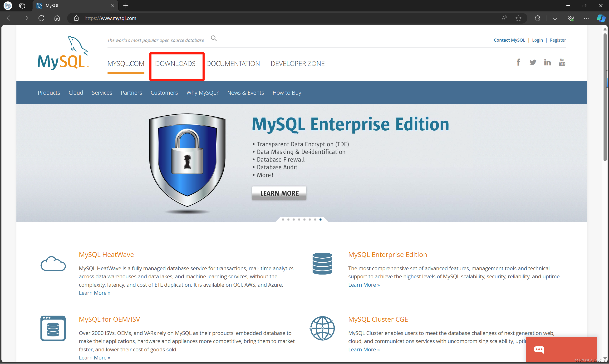
Task: Click the OEM/ISV database window icon
Action: [53, 328]
